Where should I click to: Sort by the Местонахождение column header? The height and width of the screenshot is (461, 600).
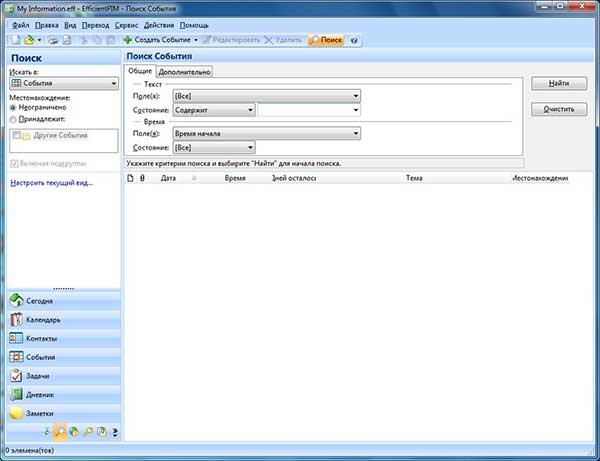click(x=540, y=178)
